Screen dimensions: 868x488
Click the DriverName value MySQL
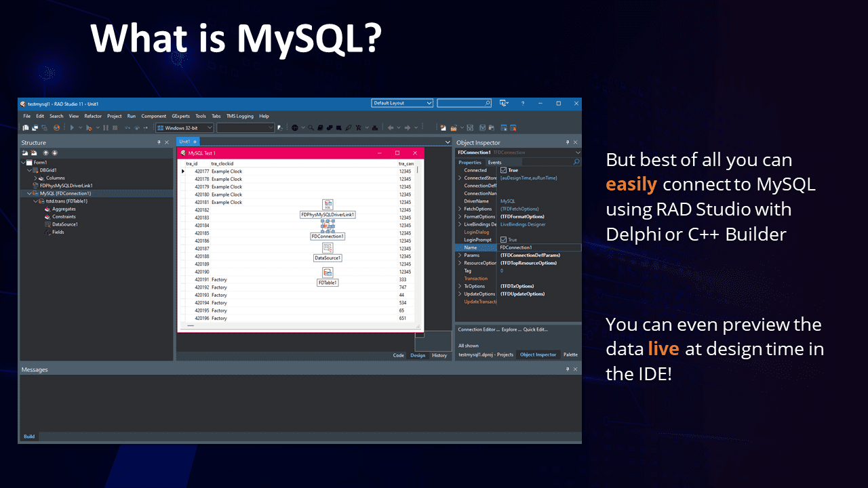click(x=508, y=201)
